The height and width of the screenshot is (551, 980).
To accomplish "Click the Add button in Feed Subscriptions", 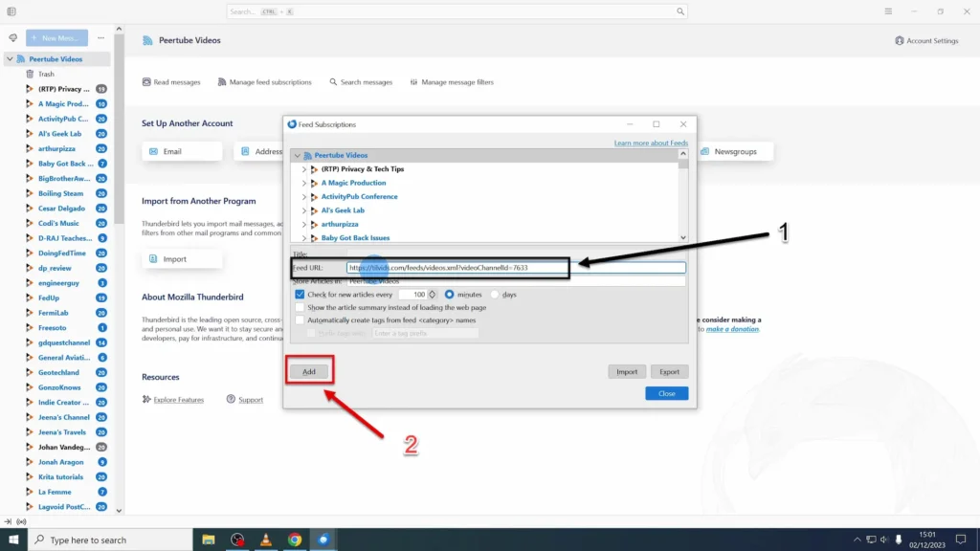I will [x=309, y=372].
